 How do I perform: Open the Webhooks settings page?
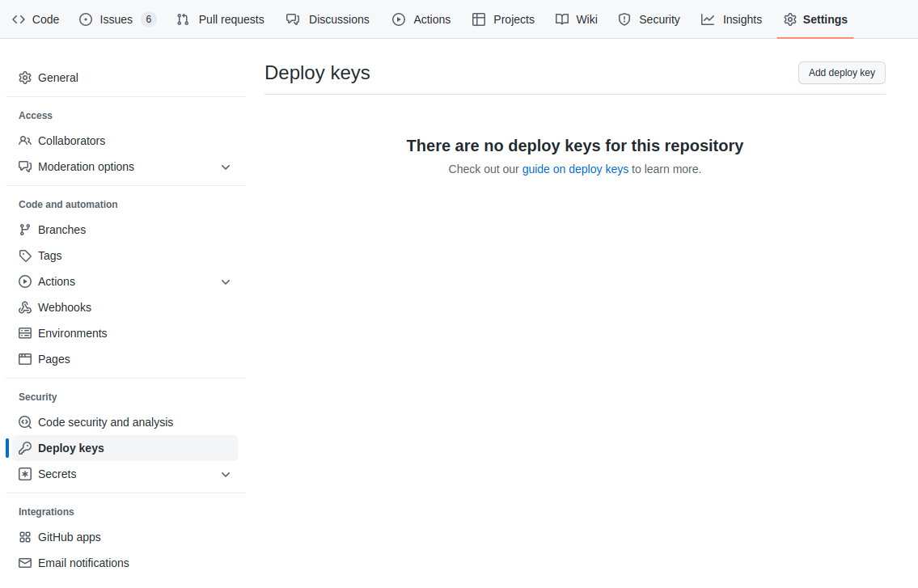[x=63, y=307]
